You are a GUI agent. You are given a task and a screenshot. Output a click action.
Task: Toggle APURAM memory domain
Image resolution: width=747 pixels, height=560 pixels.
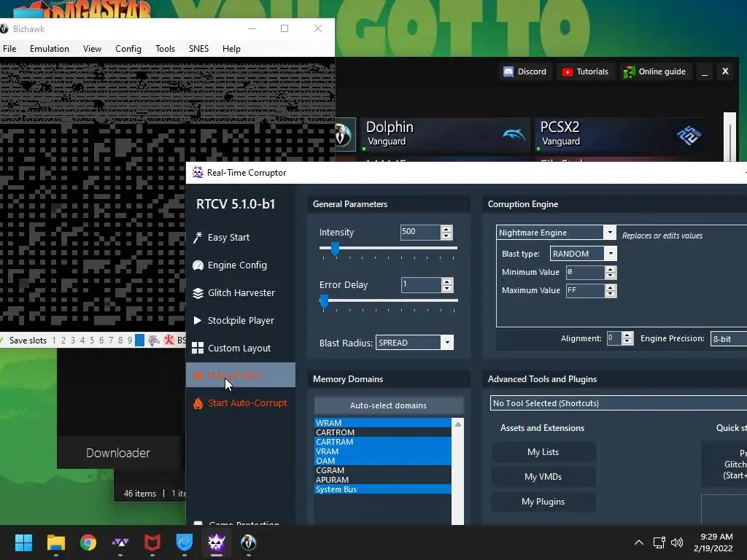382,480
